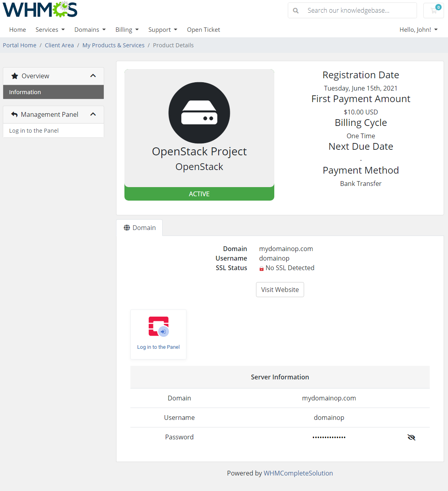
Task: Select Information in the Overview sidebar
Action: point(53,92)
